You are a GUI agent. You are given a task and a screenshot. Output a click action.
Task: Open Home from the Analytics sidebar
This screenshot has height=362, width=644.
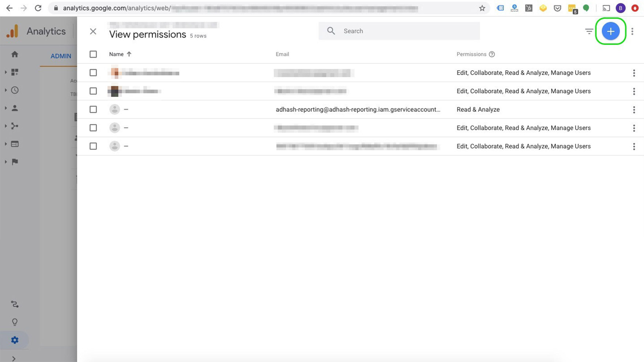[x=15, y=54]
